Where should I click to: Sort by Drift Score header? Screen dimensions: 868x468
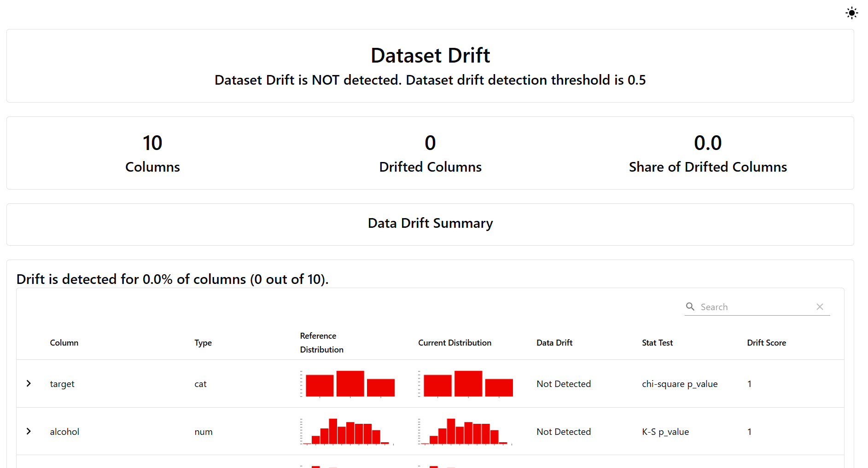click(766, 343)
